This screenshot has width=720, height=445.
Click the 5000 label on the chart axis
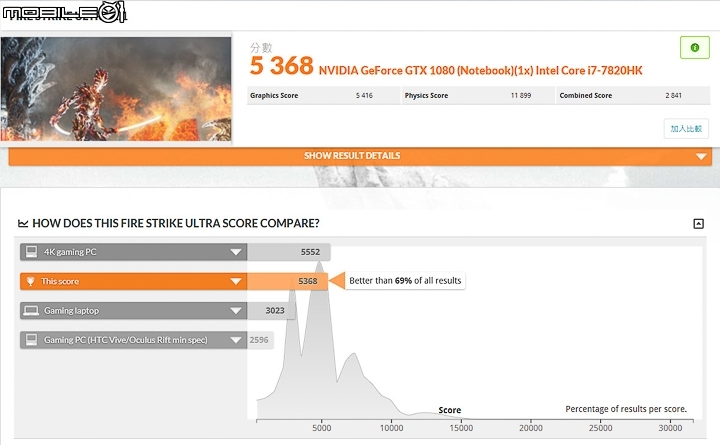click(x=321, y=428)
